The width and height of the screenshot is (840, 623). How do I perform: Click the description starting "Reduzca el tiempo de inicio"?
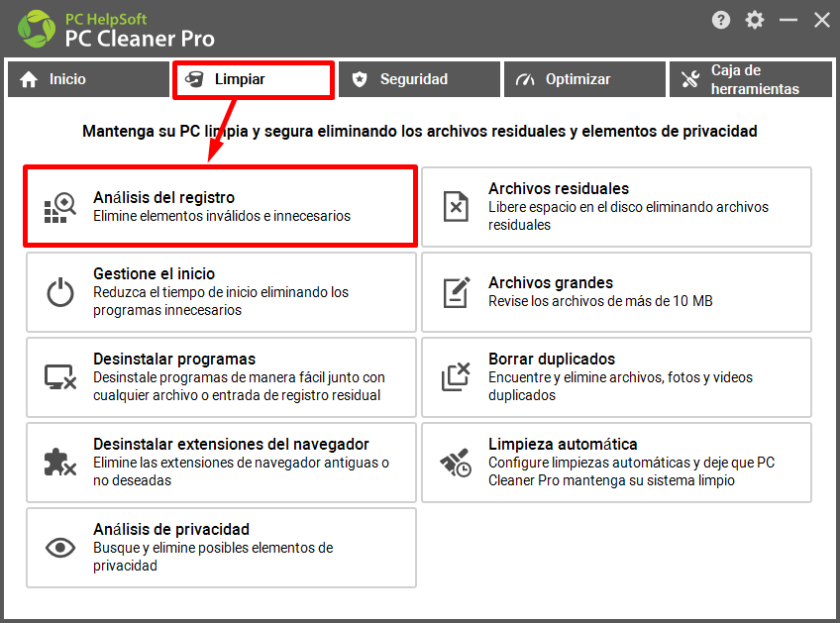[221, 301]
